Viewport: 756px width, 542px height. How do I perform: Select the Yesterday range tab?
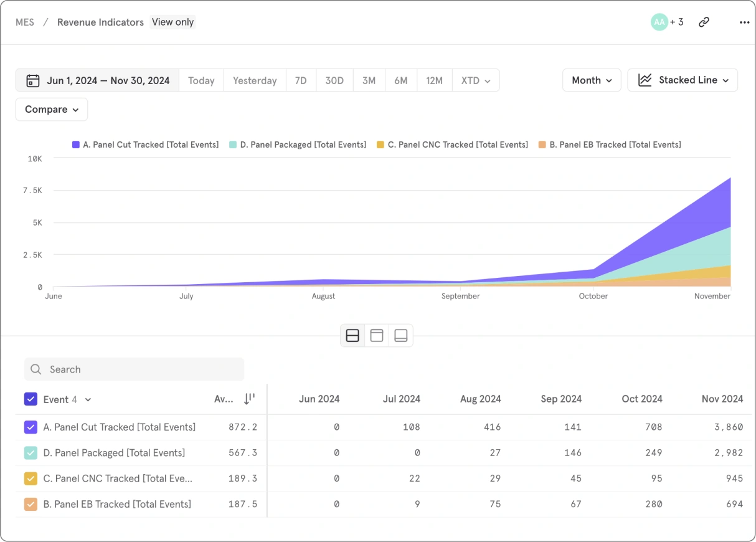tap(255, 80)
